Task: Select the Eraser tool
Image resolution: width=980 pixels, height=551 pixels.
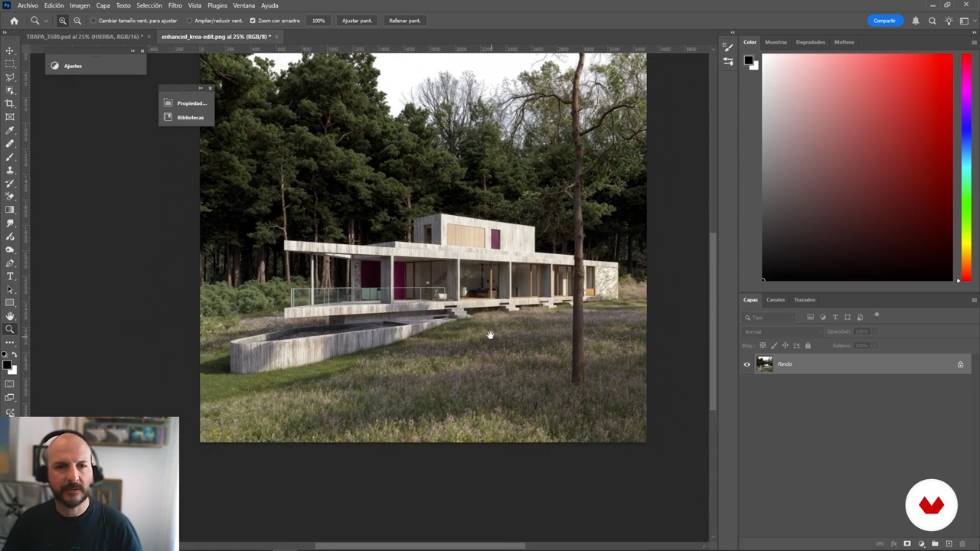Action: [10, 197]
